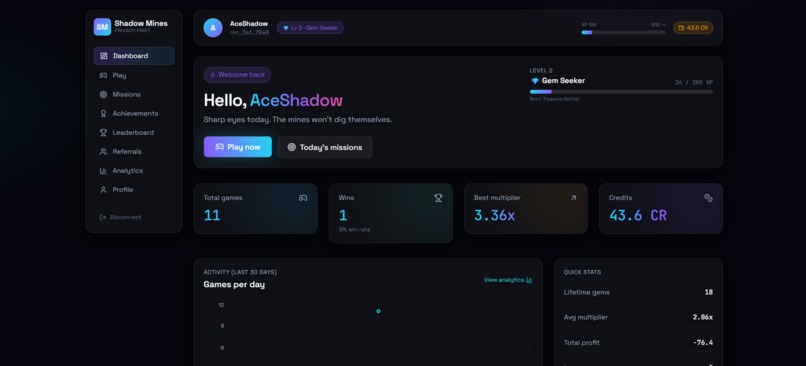Click the Total profit row

click(x=638, y=343)
